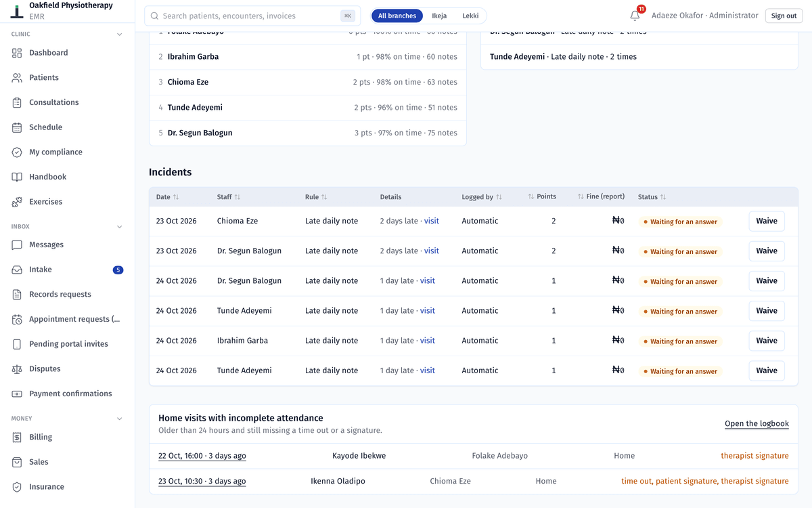Viewport: 812px width, 508px height.
Task: Focus the patient search field
Action: (x=252, y=16)
